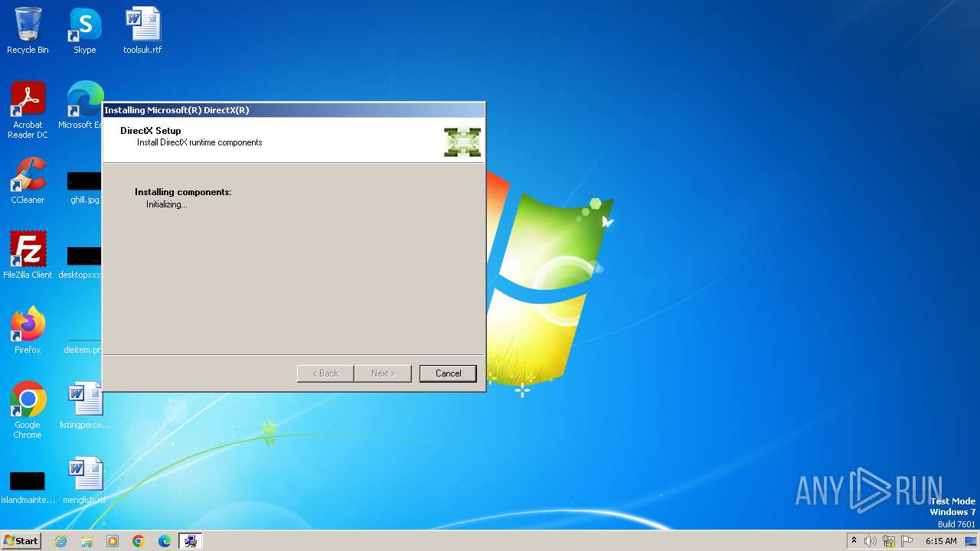This screenshot has width=980, height=551.
Task: Select the ghill.jpg file icon
Action: [x=84, y=187]
